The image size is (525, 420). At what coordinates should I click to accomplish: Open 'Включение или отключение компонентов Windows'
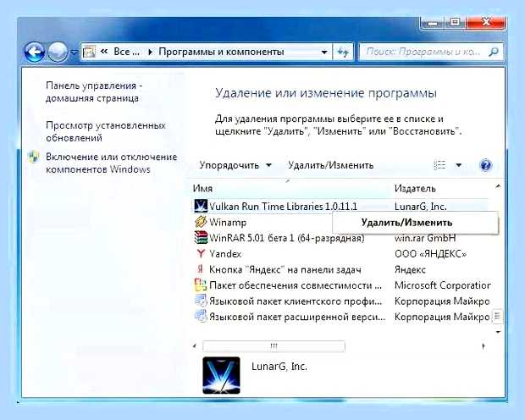[112, 163]
